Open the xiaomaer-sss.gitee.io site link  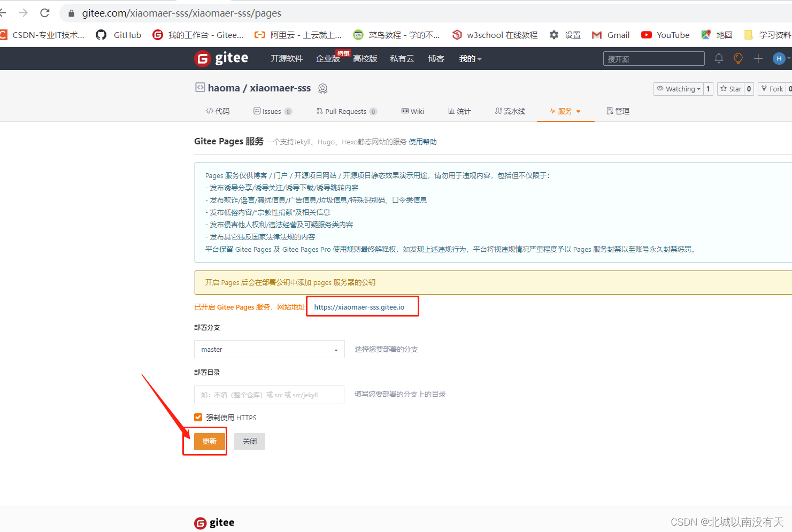[x=359, y=307]
